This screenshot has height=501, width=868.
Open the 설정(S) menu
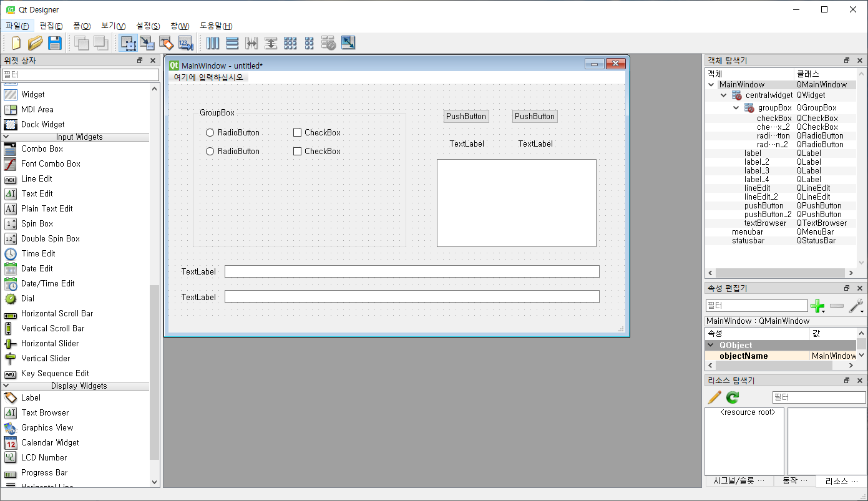148,26
